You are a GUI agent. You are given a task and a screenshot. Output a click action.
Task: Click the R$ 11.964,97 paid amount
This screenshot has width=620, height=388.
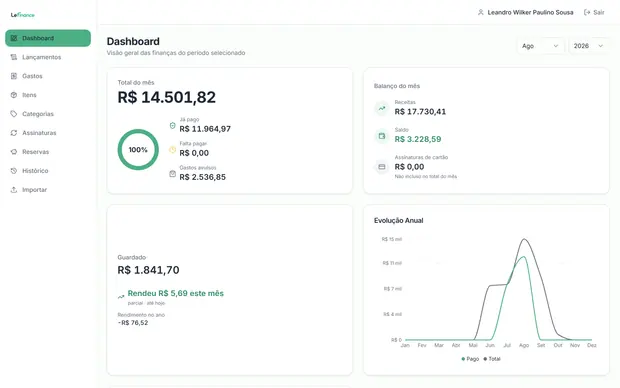coord(205,129)
